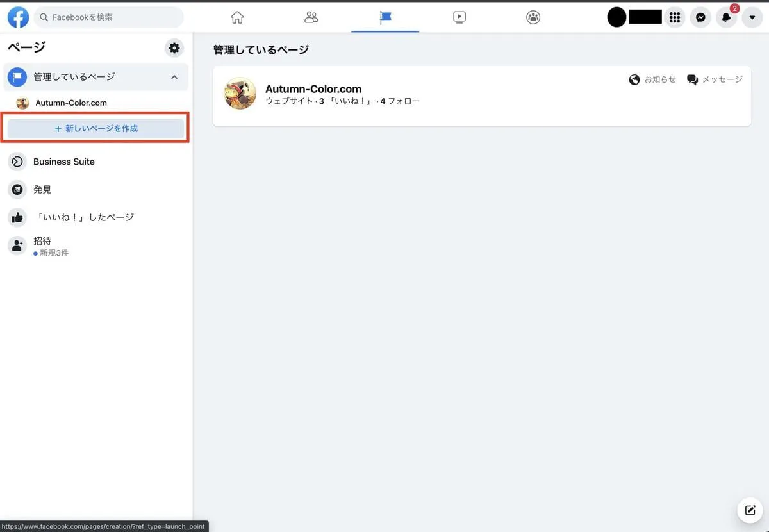This screenshot has width=769, height=532.
Task: Open the 発見 sidebar item
Action: 42,190
